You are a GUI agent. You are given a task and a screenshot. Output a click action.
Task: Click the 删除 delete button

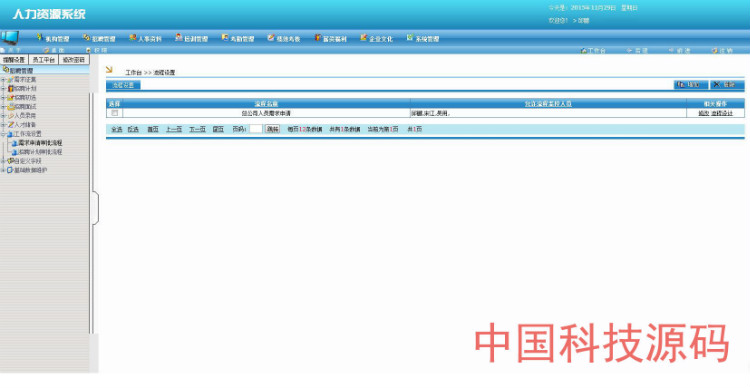[727, 85]
